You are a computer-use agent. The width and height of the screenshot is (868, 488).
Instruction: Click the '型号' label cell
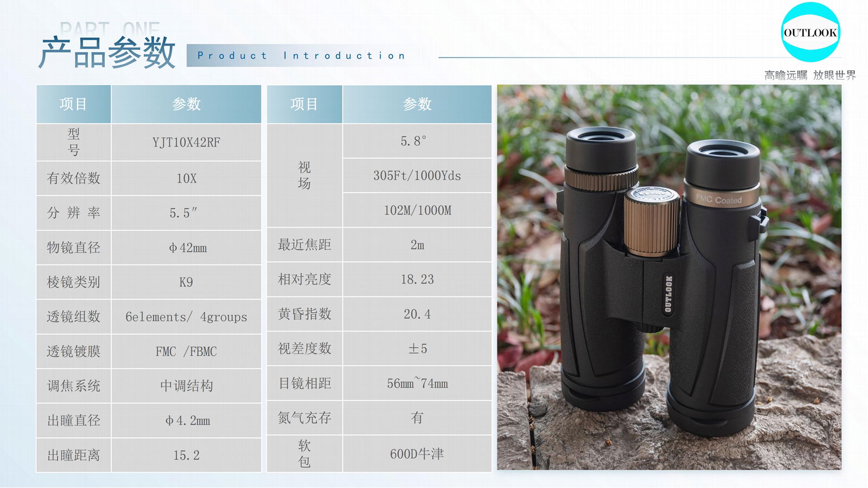coord(74,142)
